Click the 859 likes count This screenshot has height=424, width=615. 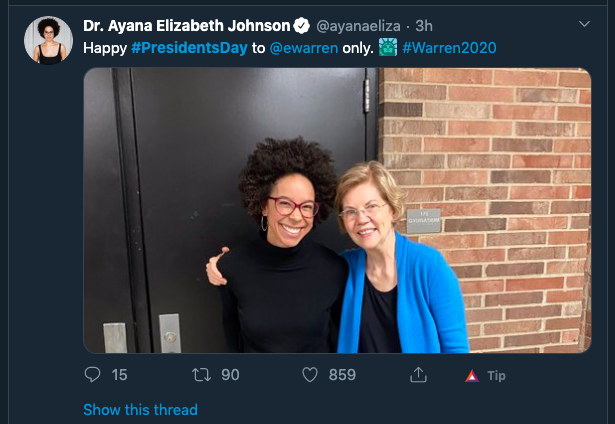click(342, 375)
